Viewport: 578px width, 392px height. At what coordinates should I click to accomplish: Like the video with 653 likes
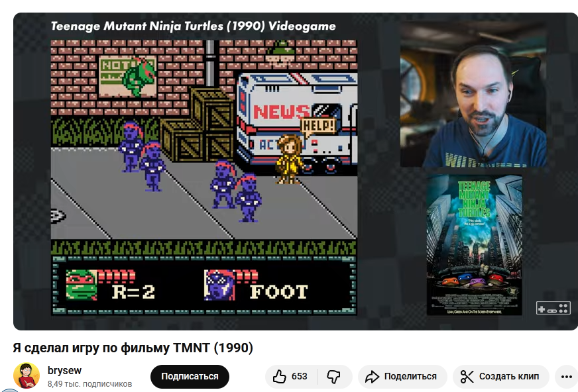291,377
